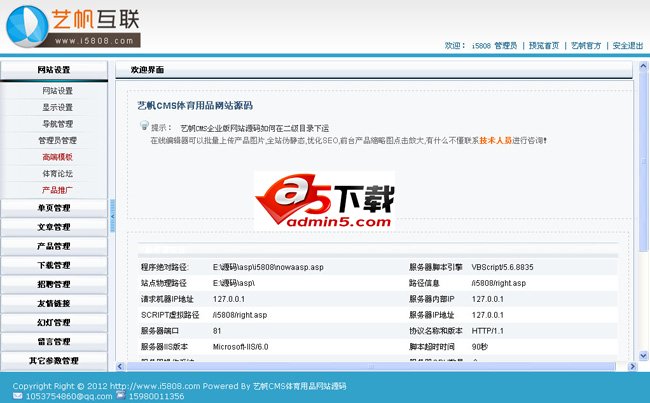Image resolution: width=650 pixels, height=403 pixels.
Task: Click the www.i5808.com text under logo
Action: point(94,41)
